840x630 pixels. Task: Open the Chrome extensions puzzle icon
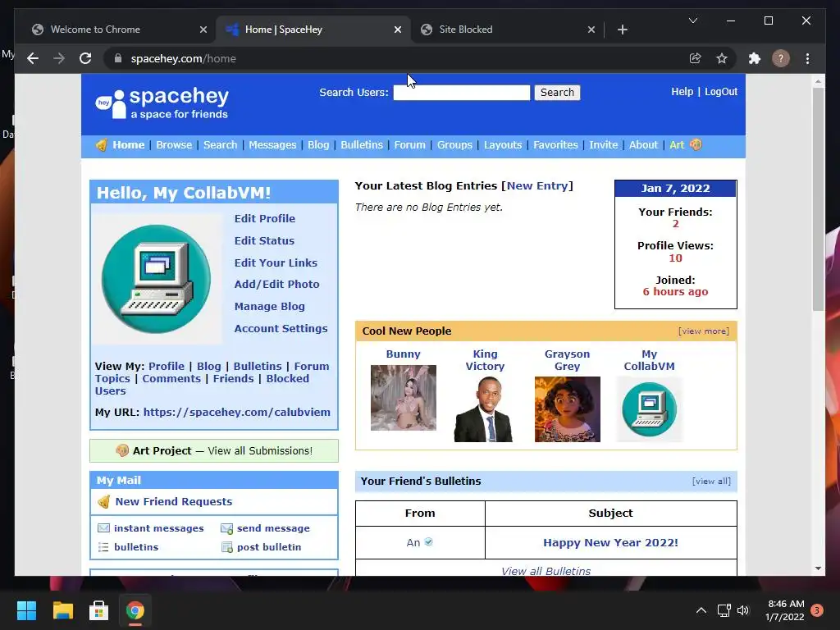(x=755, y=58)
